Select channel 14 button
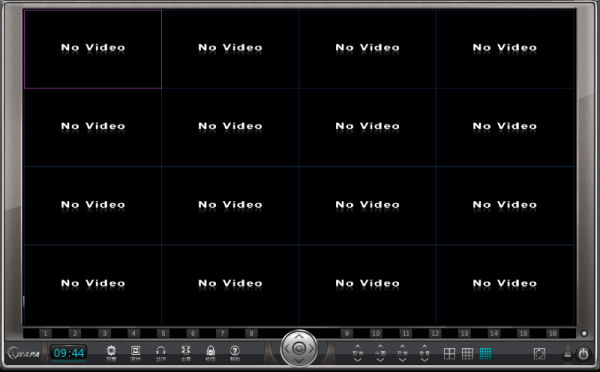The image size is (600, 372). point(494,333)
